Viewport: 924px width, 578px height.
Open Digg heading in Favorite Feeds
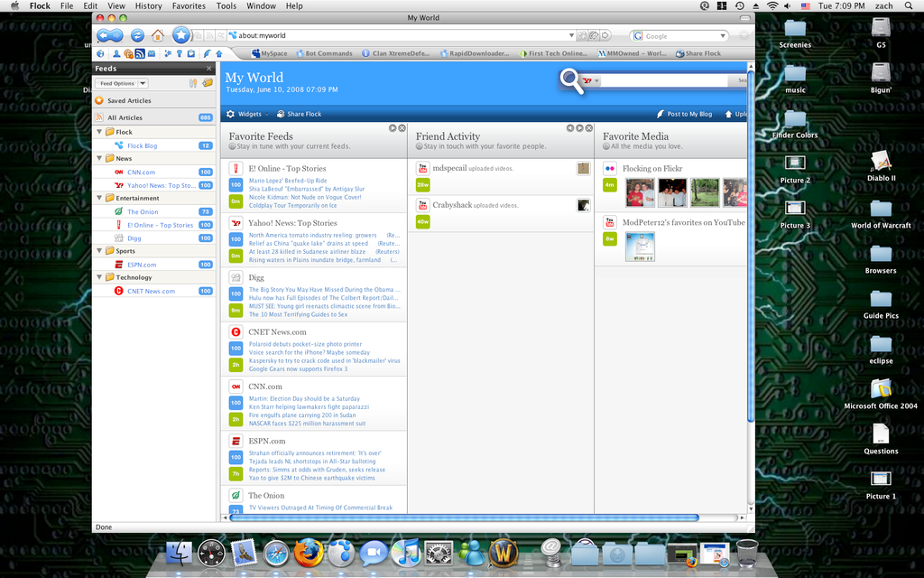pos(255,278)
